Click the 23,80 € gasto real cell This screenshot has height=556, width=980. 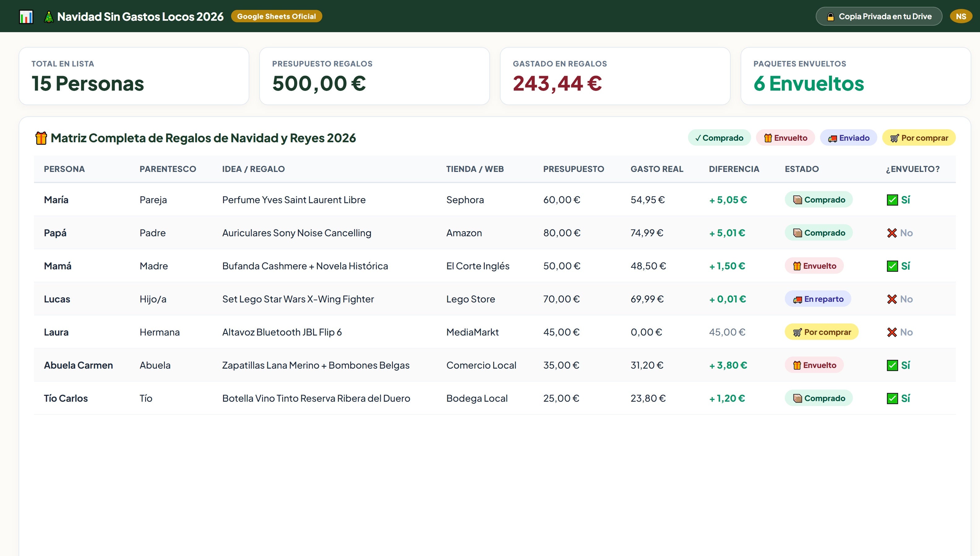tap(648, 398)
